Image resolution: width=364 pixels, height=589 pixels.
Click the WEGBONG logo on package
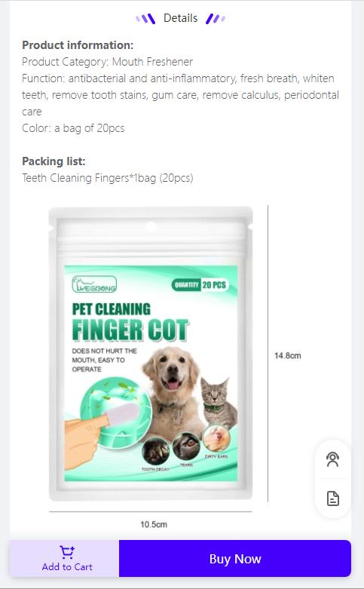coord(94,284)
